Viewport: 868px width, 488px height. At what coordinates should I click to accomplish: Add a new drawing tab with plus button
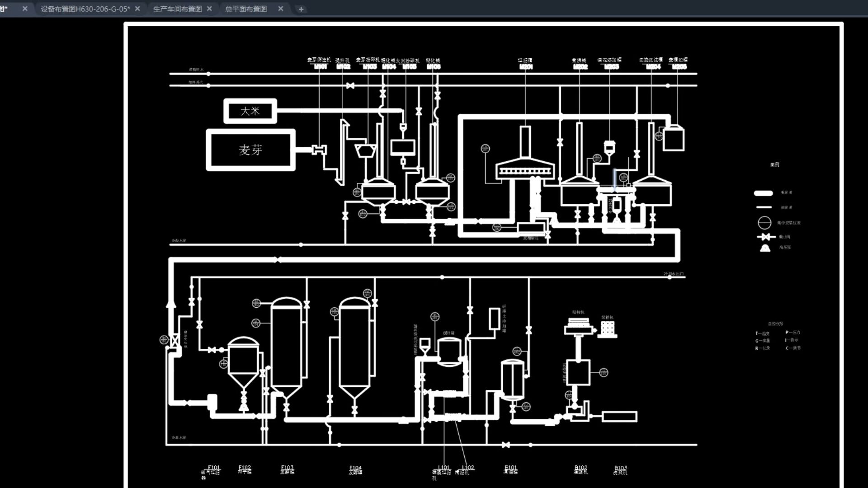301,9
